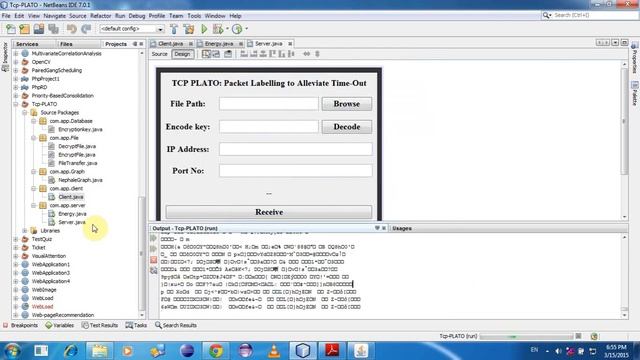Expand the OpenCV project node
Screen dimensions: 640x360
click(x=16, y=62)
